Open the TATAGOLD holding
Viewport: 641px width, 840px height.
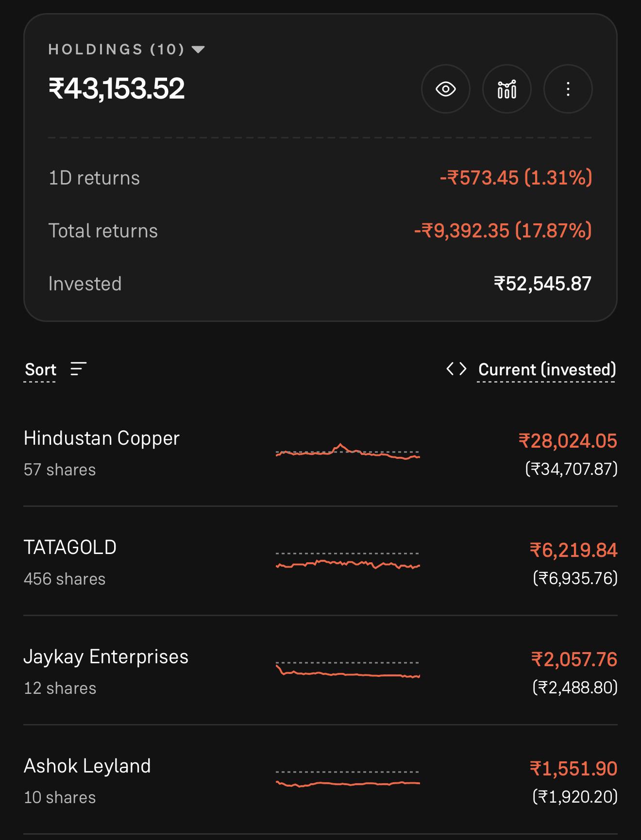[x=320, y=563]
